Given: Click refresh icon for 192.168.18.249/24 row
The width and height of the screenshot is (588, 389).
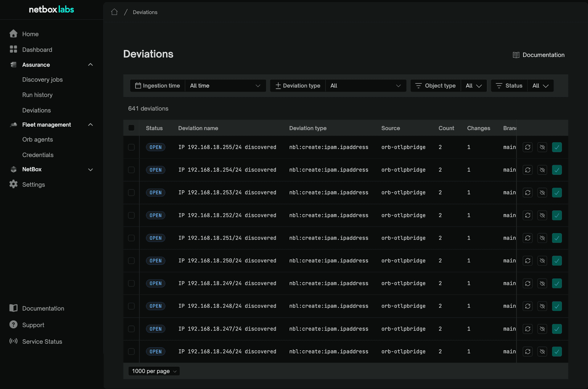Looking at the screenshot, I should click(x=528, y=283).
